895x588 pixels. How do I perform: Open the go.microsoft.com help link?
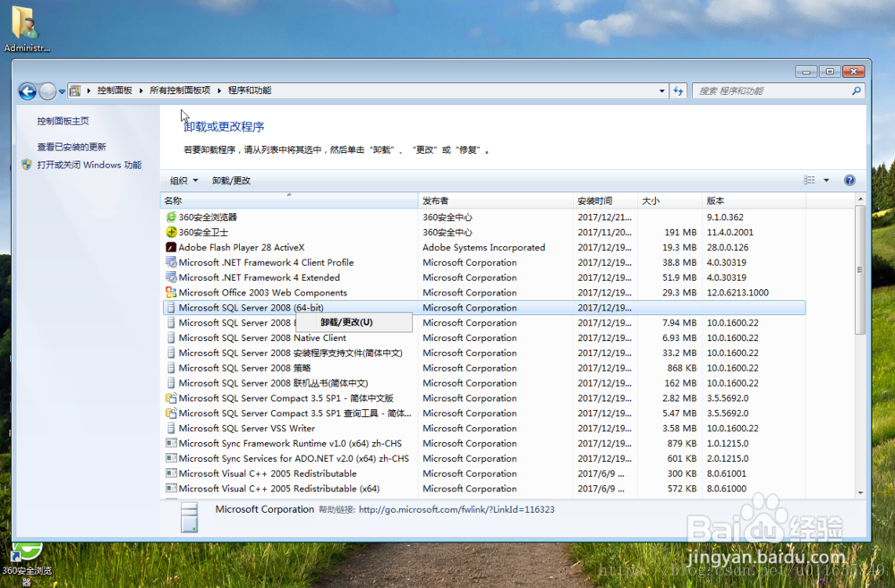point(456,509)
